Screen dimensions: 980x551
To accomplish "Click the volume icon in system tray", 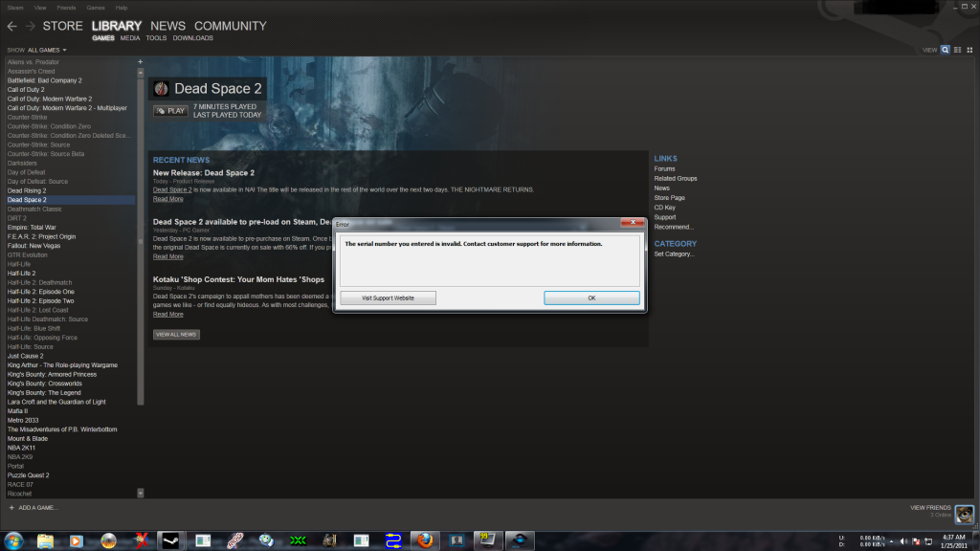I will point(903,541).
